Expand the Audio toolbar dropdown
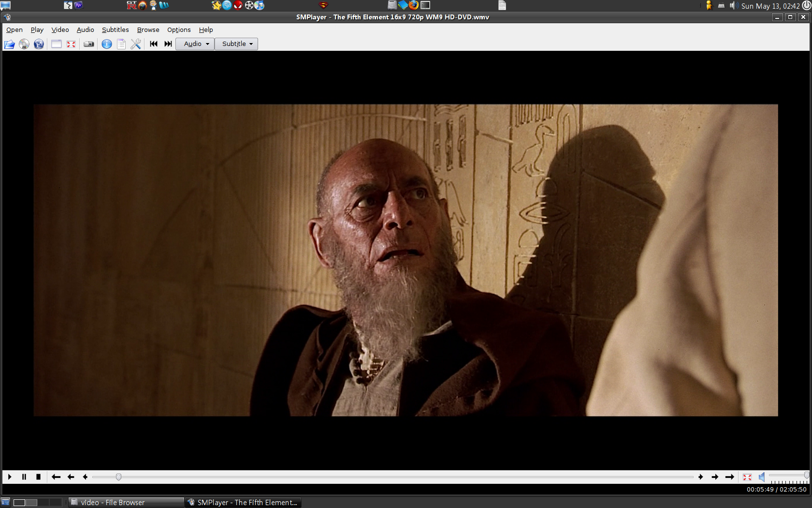The image size is (812, 508). (195, 44)
